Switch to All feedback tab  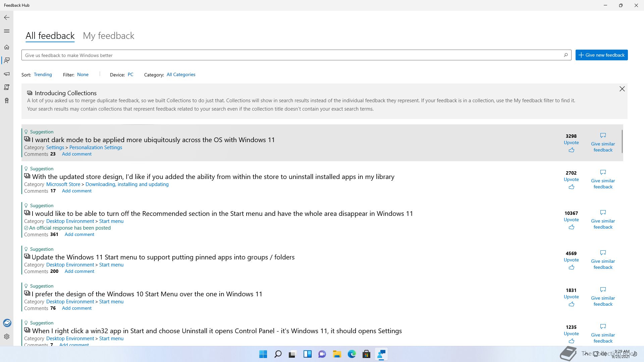(x=50, y=36)
